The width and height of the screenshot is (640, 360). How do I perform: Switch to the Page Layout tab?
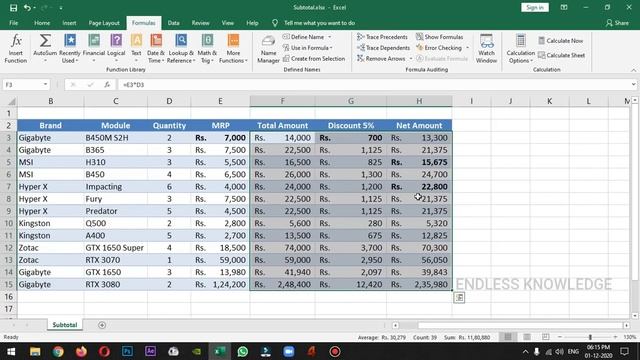coord(104,23)
